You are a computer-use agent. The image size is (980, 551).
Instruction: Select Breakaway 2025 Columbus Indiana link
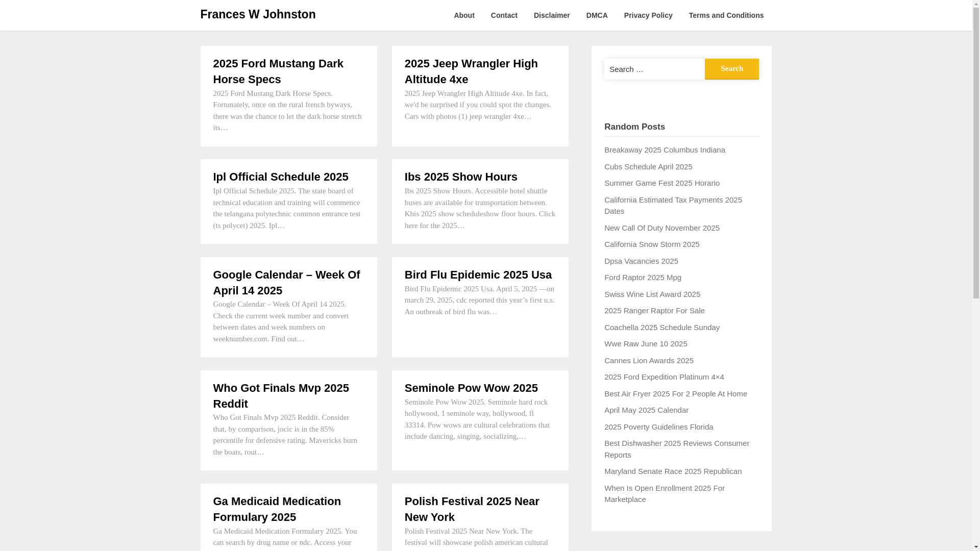(665, 150)
